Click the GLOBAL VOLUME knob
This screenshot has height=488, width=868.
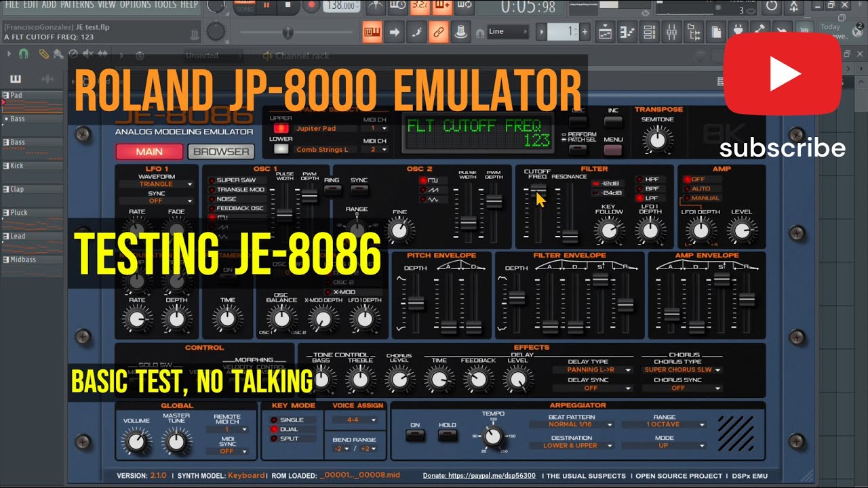pyautogui.click(x=136, y=442)
